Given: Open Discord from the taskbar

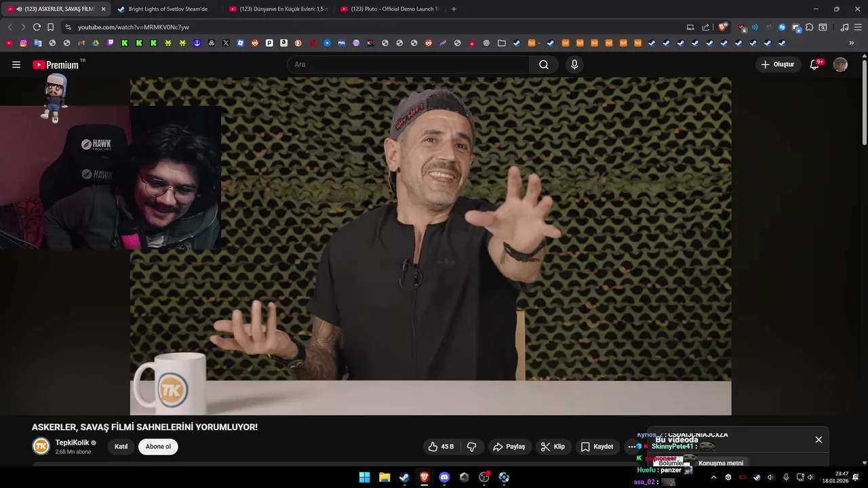Looking at the screenshot, I should [x=444, y=477].
